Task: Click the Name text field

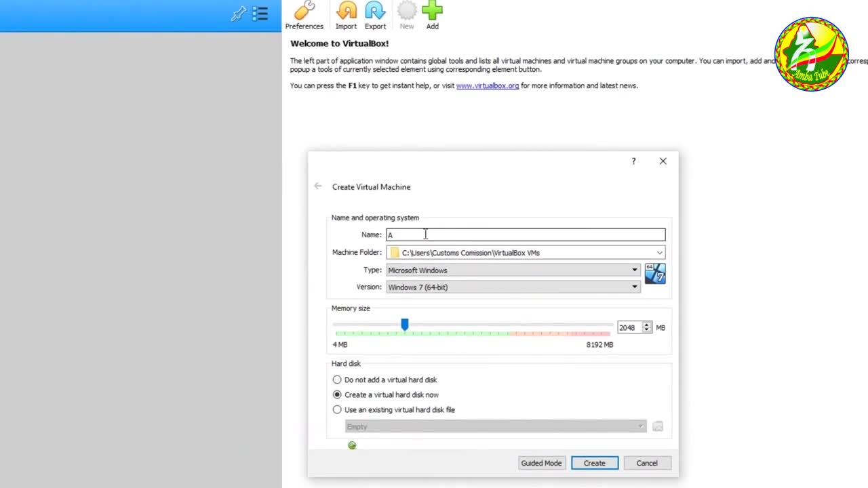Action: pyautogui.click(x=526, y=235)
